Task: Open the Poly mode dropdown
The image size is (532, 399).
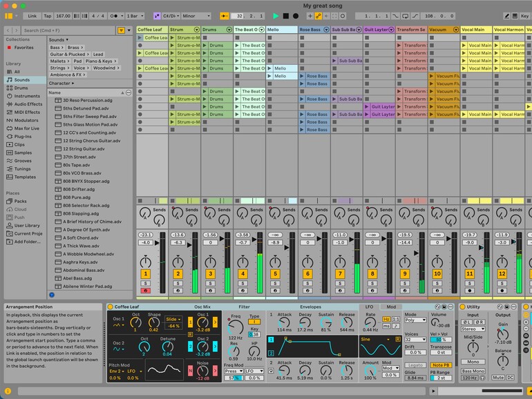Action: [415, 320]
